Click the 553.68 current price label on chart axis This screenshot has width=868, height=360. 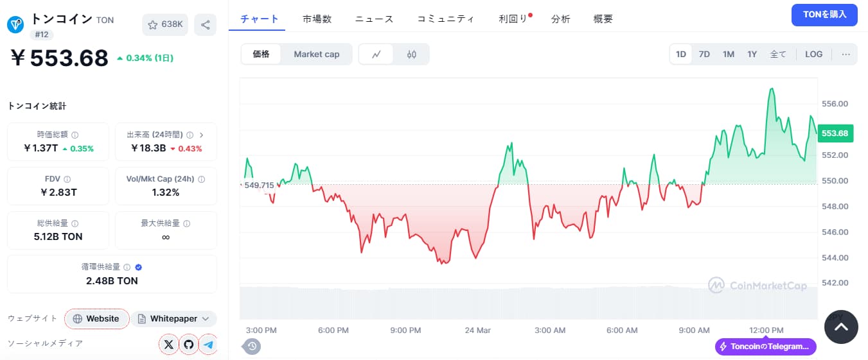pos(835,133)
